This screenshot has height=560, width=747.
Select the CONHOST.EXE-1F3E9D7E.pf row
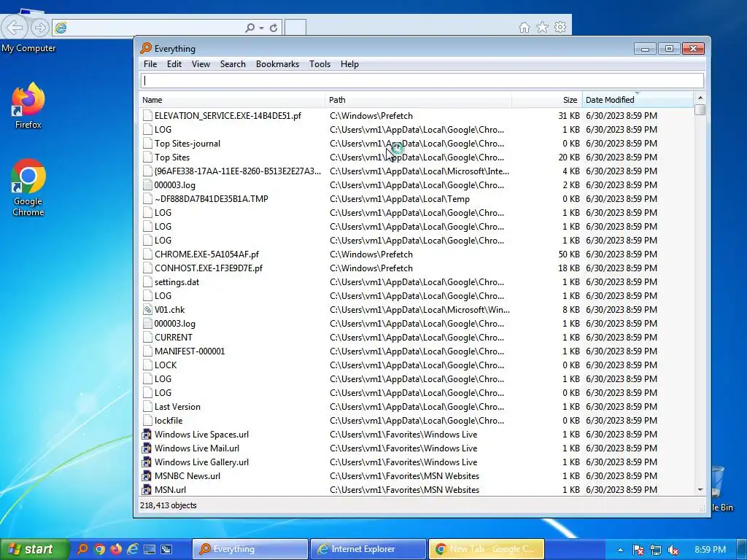417,268
